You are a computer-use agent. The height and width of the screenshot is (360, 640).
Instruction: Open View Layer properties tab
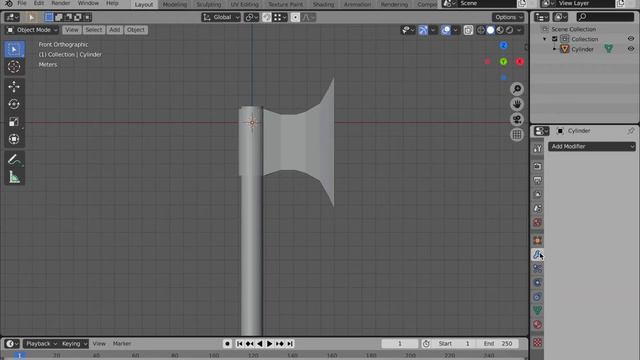point(538,194)
